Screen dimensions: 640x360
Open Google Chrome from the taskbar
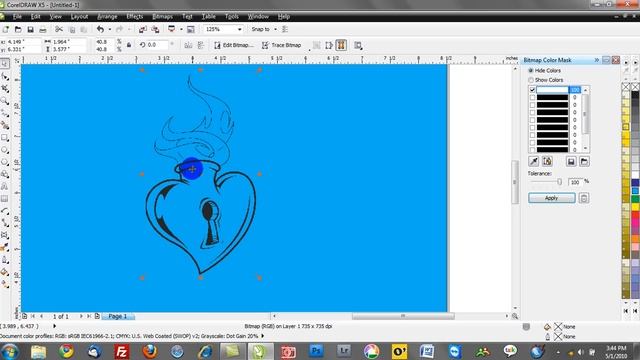pyautogui.click(x=66, y=351)
